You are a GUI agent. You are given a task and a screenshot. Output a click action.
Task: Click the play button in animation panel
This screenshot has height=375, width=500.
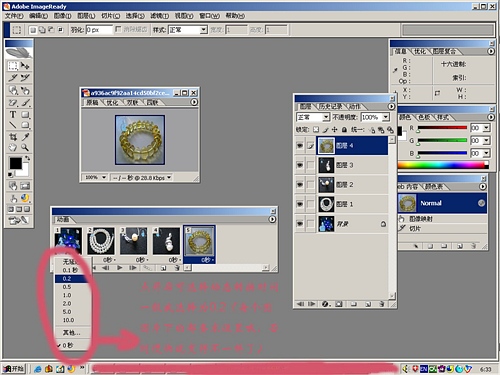pyautogui.click(x=120, y=268)
